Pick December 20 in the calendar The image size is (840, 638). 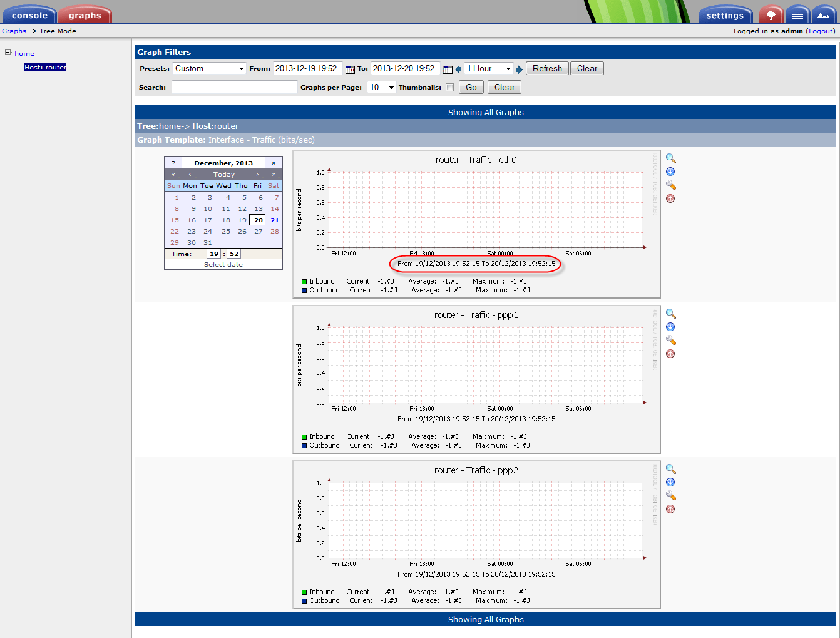258,220
